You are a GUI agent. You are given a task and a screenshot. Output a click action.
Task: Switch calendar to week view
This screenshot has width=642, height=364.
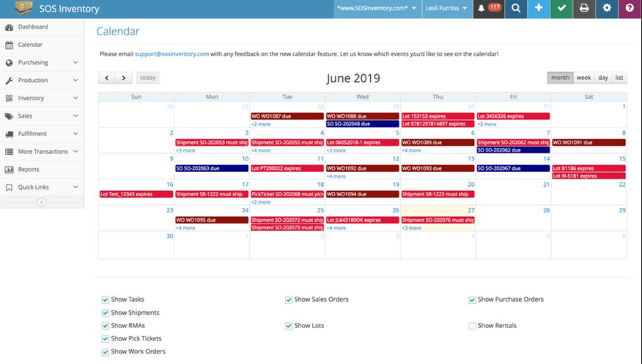(x=583, y=78)
